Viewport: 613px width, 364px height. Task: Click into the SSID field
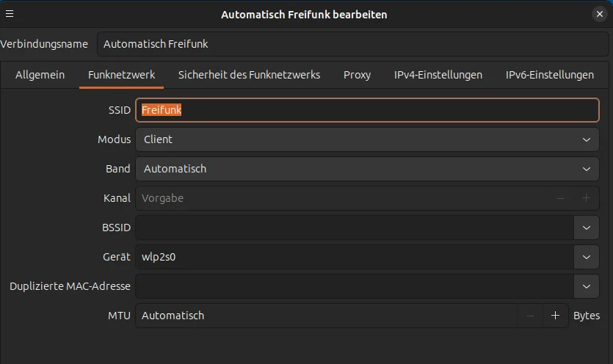[x=367, y=110]
